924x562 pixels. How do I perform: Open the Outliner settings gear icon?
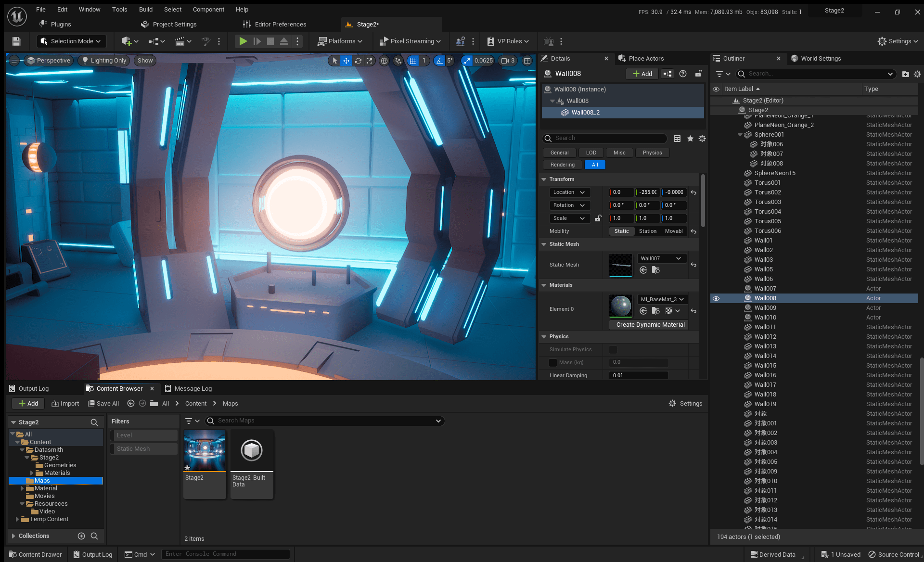(917, 74)
